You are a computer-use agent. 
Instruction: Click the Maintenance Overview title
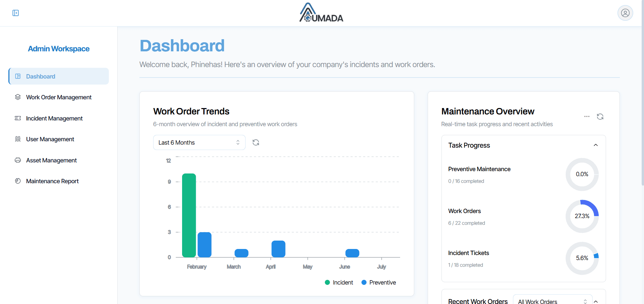coord(487,111)
